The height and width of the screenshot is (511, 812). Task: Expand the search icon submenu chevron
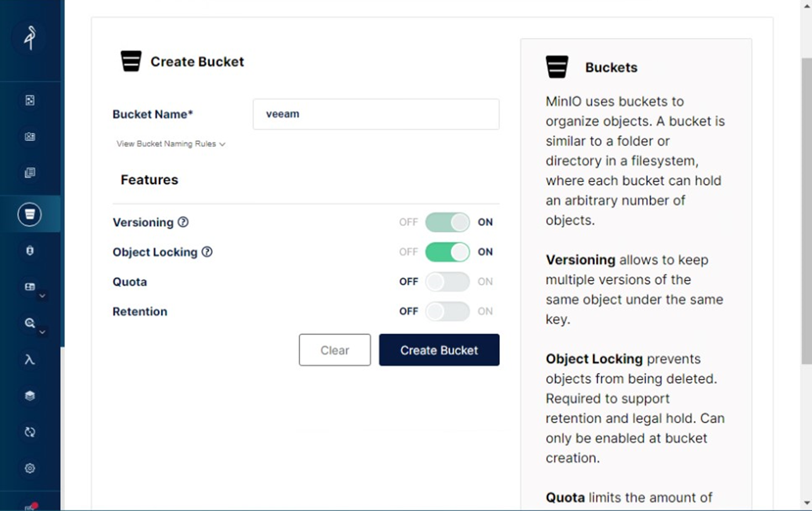pyautogui.click(x=42, y=332)
